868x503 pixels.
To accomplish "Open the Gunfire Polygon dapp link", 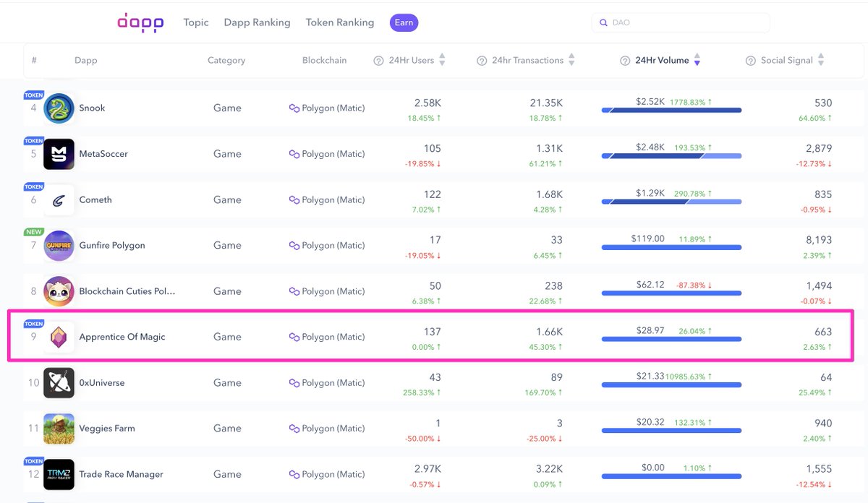I will [112, 246].
